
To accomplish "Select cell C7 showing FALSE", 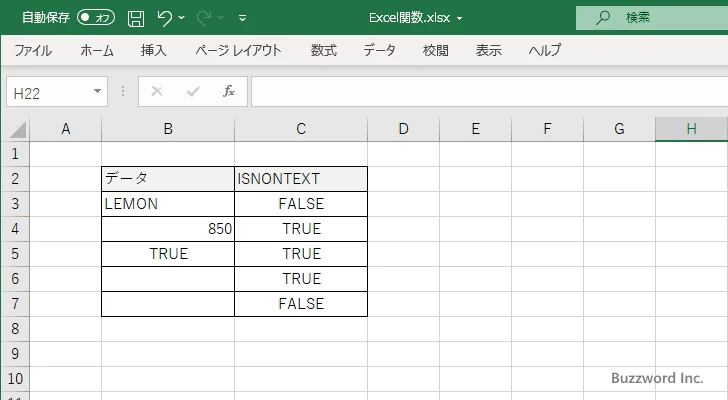I will click(301, 304).
